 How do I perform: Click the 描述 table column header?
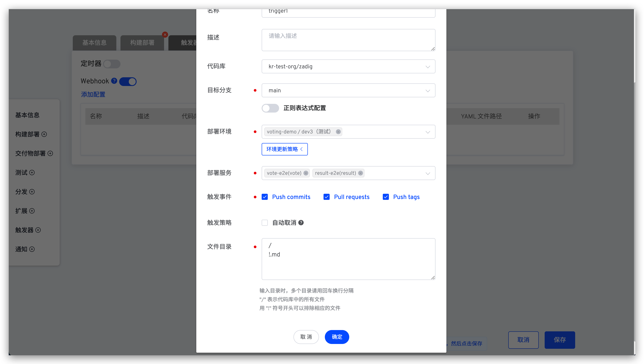(143, 116)
